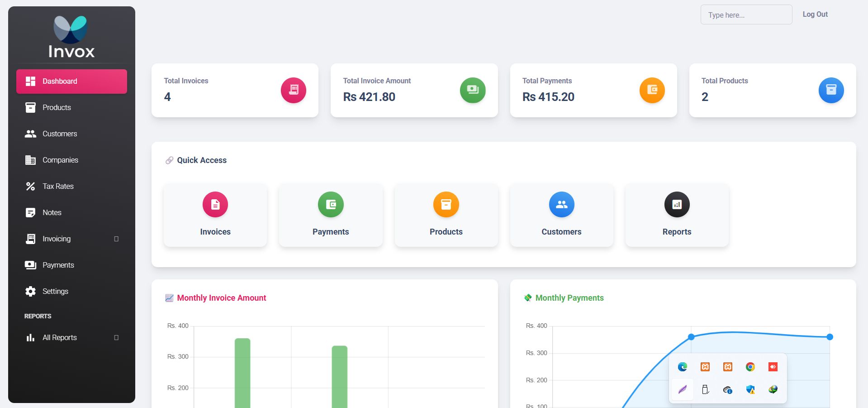Click the orange wallet icon on Total Payments
This screenshot has width=868, height=408.
coord(652,90)
